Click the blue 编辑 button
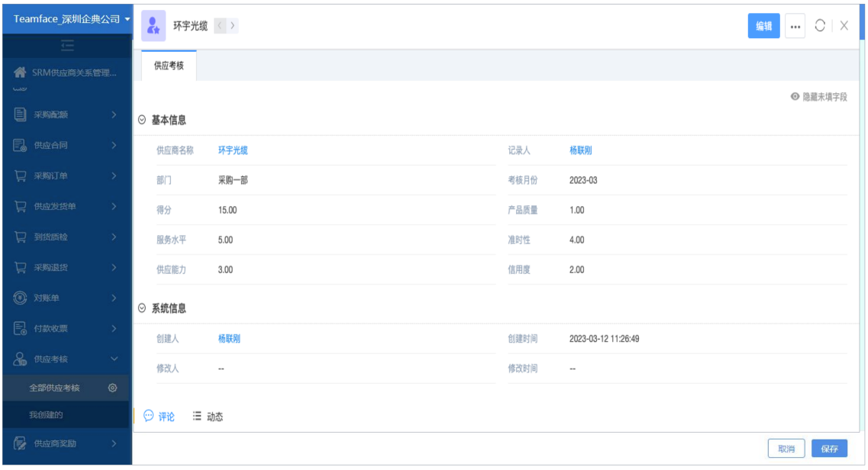Viewport: 868px width, 470px height. [x=763, y=26]
